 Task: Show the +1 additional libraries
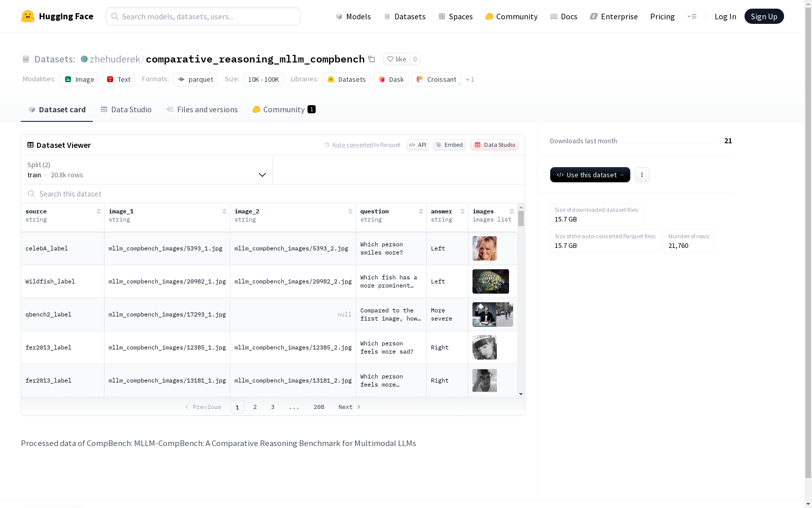470,79
